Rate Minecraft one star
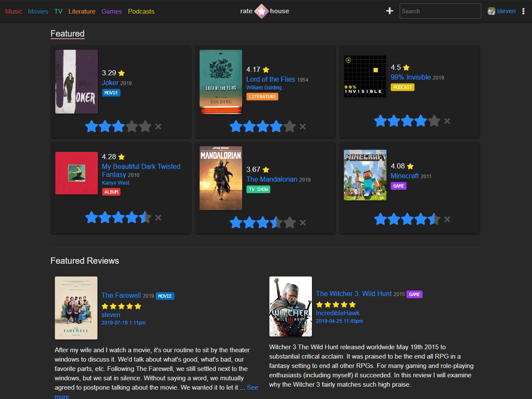Viewport: 532px width, 399px height. pyautogui.click(x=380, y=219)
